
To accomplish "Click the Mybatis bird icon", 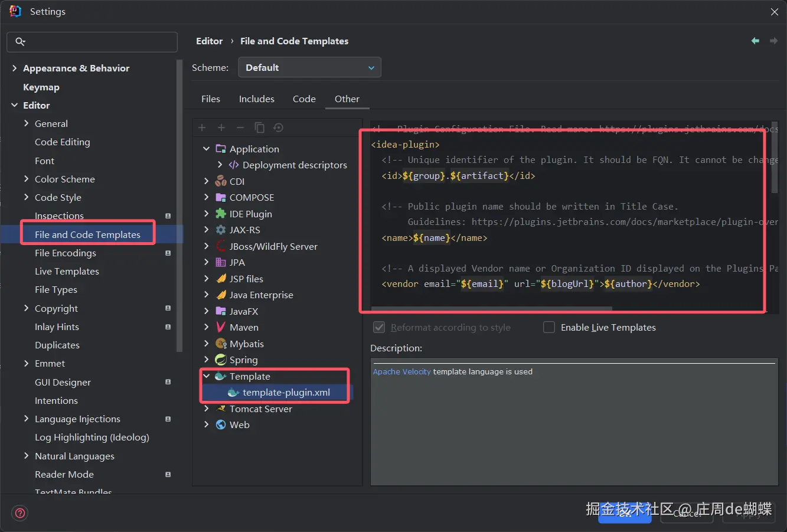I will [x=221, y=344].
